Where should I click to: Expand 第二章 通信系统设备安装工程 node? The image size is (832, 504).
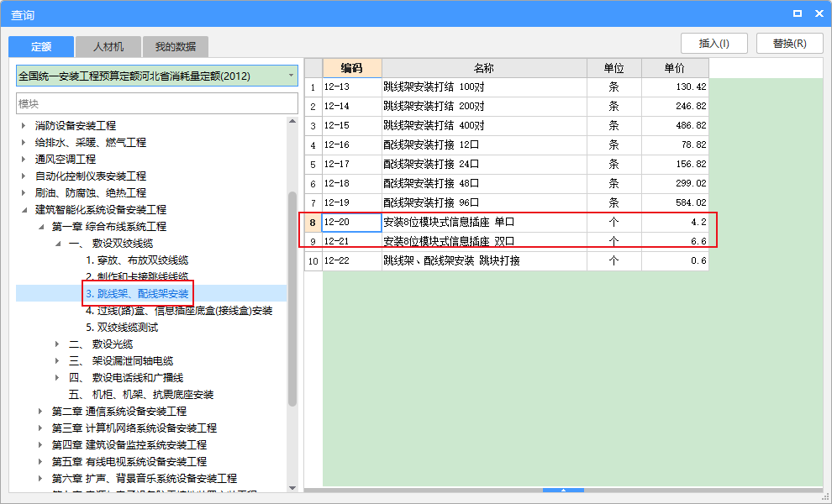[41, 412]
